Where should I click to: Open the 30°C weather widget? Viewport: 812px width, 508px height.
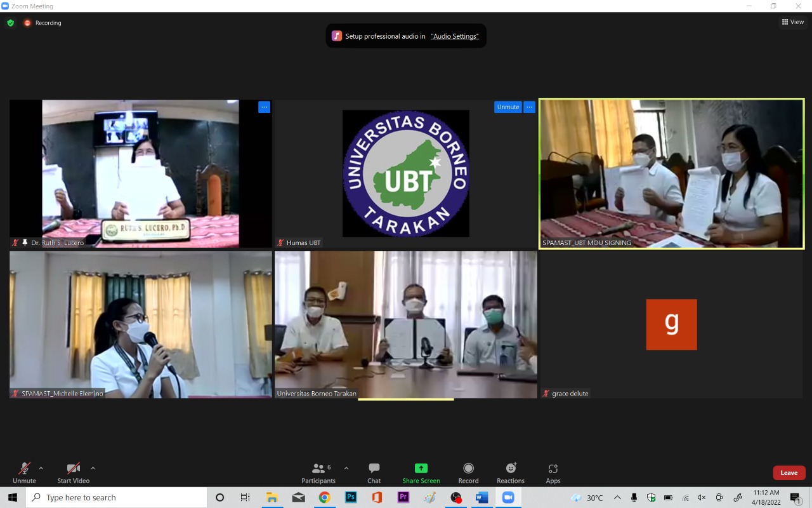point(587,498)
